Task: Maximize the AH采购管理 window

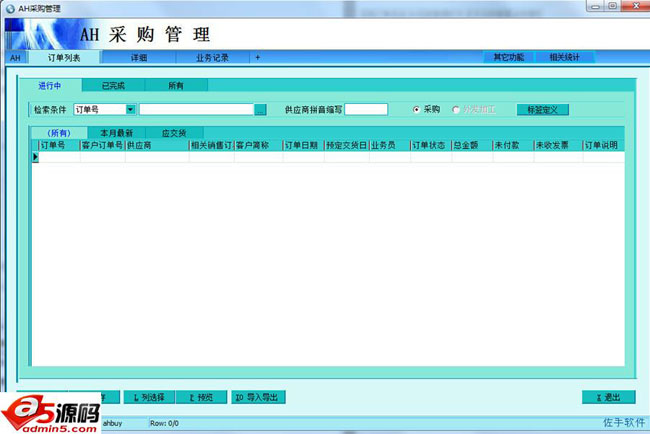Action: [612, 6]
